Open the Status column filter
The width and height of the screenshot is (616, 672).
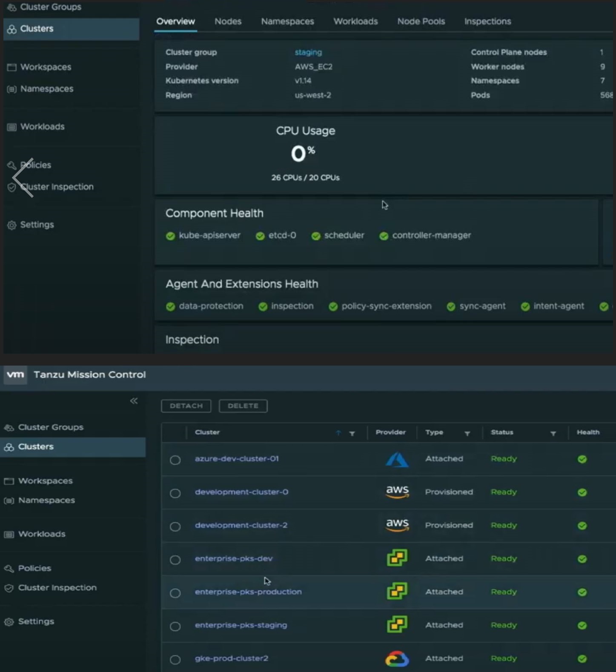pyautogui.click(x=553, y=433)
